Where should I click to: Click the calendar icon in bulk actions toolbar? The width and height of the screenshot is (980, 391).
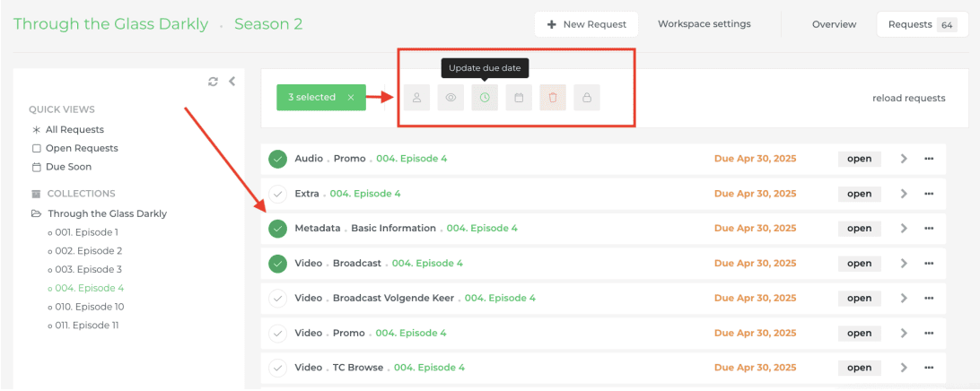pyautogui.click(x=519, y=98)
